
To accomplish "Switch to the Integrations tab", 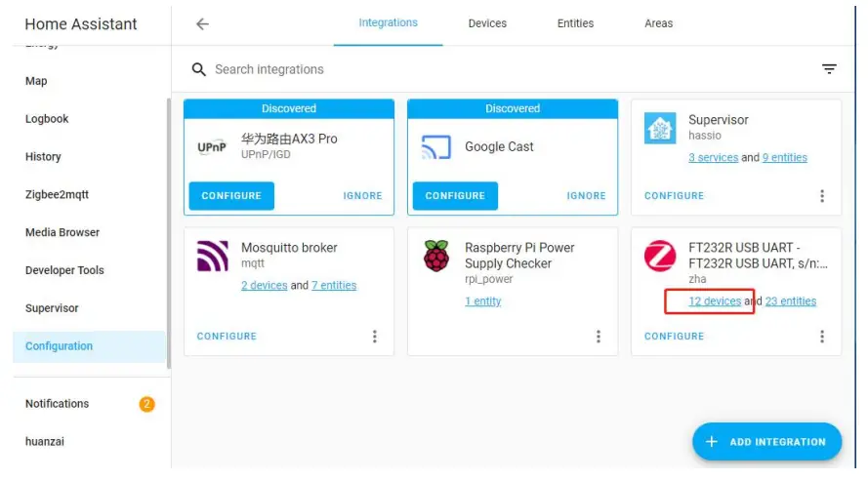I will point(388,23).
